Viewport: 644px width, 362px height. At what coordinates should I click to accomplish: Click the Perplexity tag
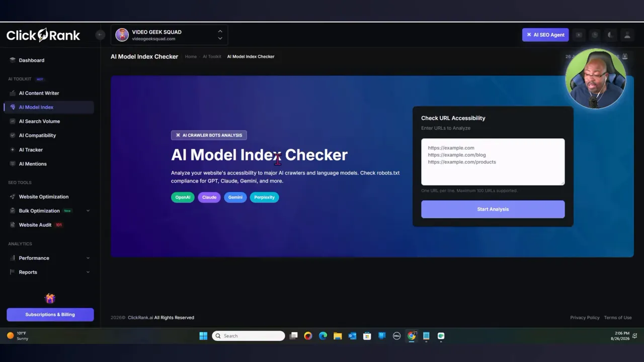(x=264, y=198)
